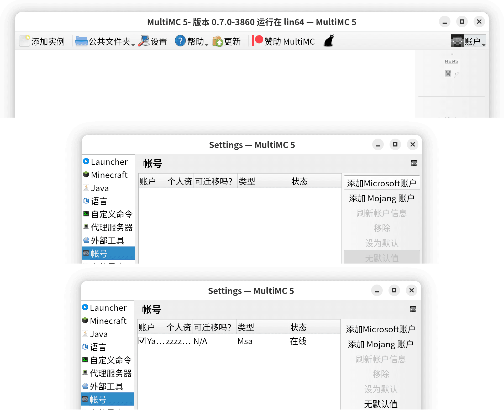The image size is (504, 420).
Task: Click the 更新 update icon in toolbar
Action: point(218,41)
